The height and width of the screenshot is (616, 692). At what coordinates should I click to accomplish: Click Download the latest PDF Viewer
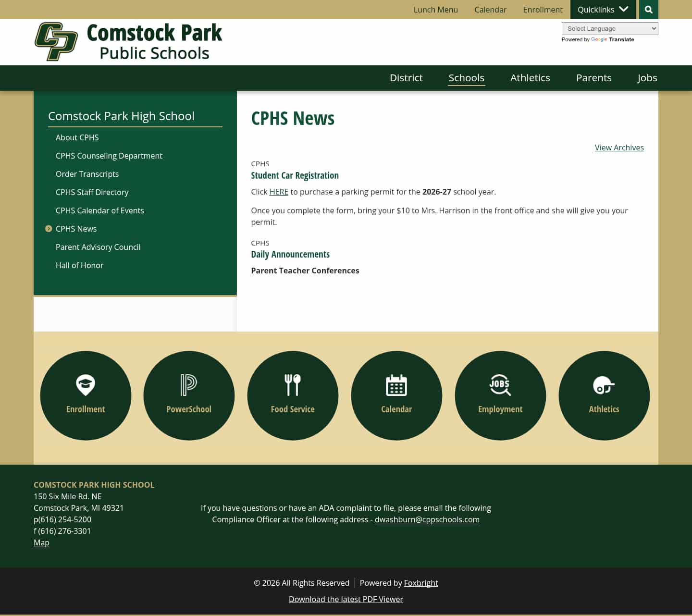tap(346, 599)
